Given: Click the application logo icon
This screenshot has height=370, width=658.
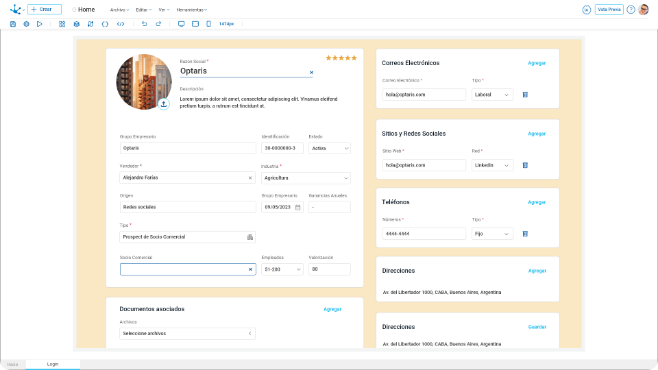Looking at the screenshot, I should click(15, 9).
